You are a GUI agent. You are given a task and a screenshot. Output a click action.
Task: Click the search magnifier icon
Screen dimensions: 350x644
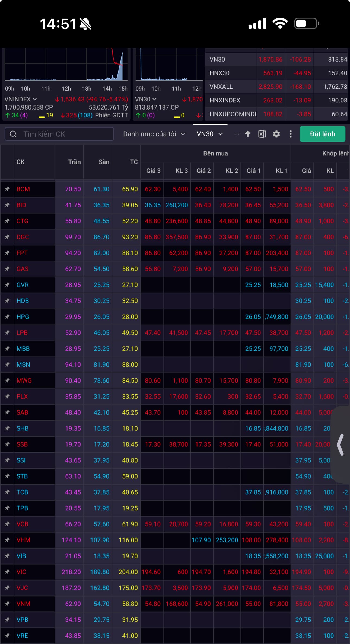(13, 134)
